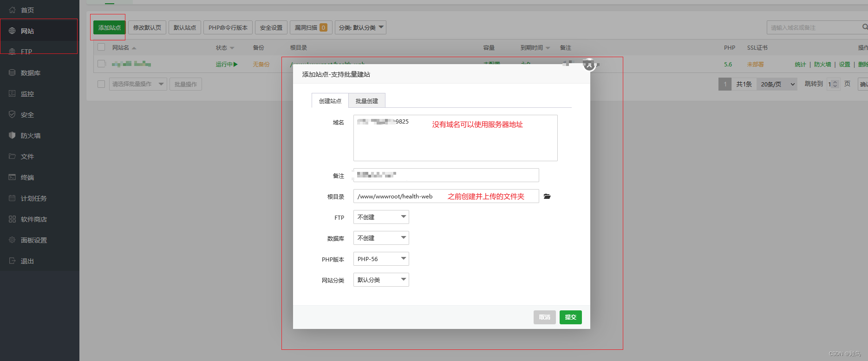Click the 退出 logout icon
The height and width of the screenshot is (361, 868).
point(12,261)
